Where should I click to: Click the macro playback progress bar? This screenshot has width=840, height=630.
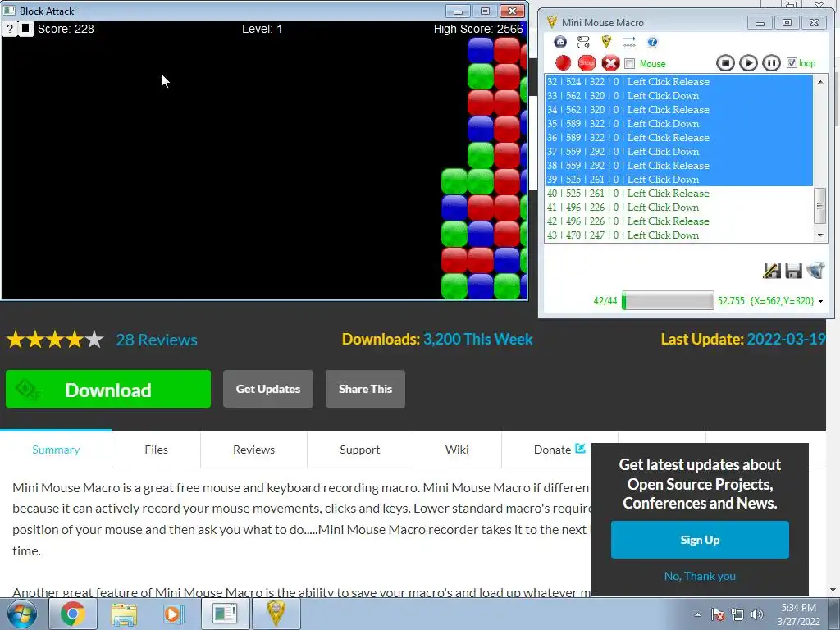click(x=668, y=300)
